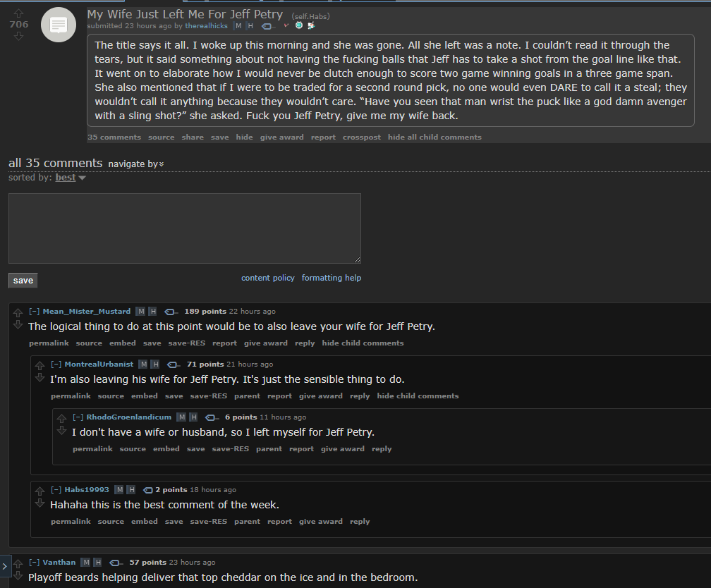Screen dimensions: 711x588
Task: Upvote Mean_Mister_Mustard's comment
Action: [x=18, y=312]
